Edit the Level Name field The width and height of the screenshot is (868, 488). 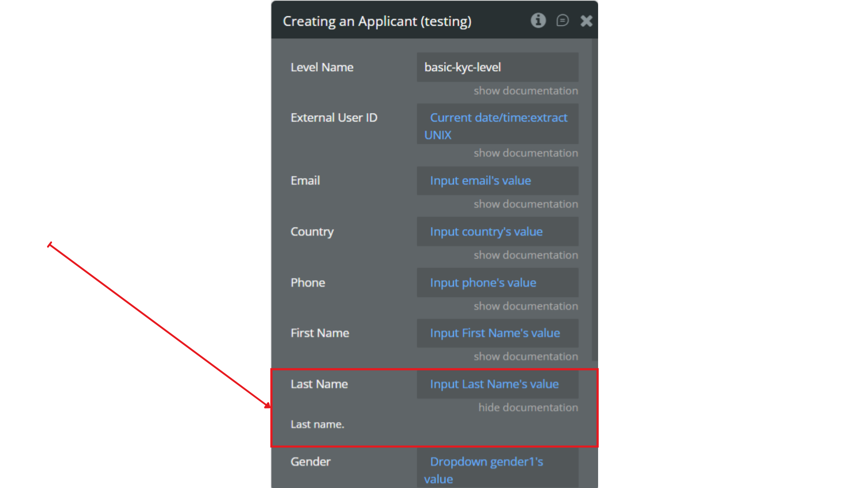point(497,67)
